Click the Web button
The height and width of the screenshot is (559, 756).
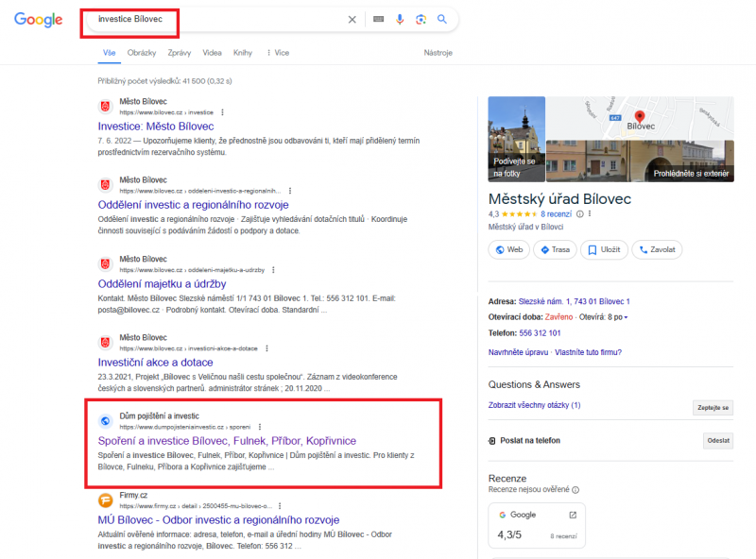pos(509,249)
